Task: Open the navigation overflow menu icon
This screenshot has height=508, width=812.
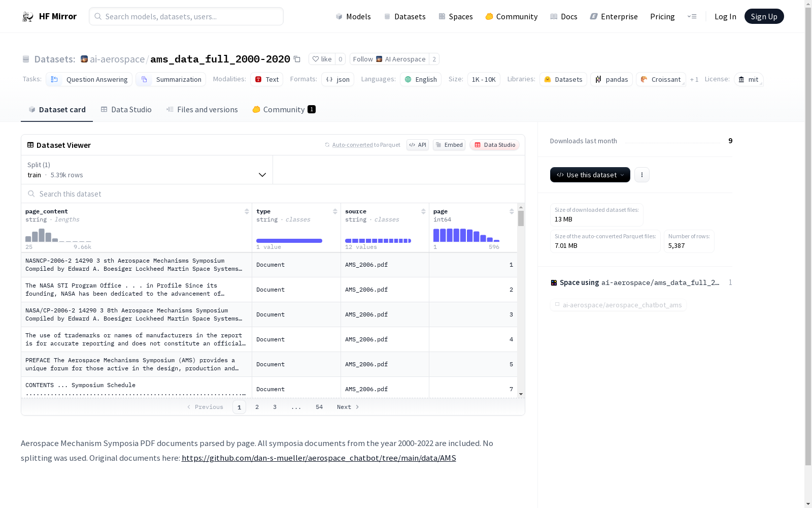Action: [x=692, y=16]
